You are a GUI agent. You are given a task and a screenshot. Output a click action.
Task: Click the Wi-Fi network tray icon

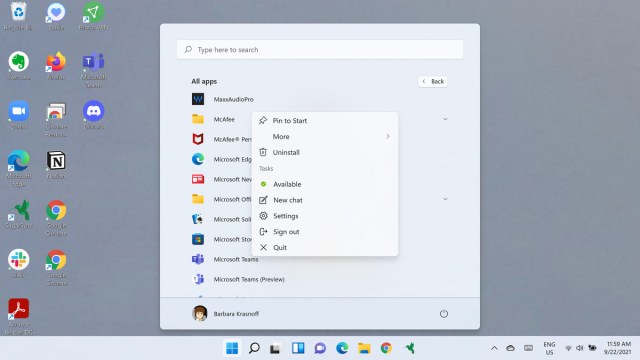(x=568, y=348)
